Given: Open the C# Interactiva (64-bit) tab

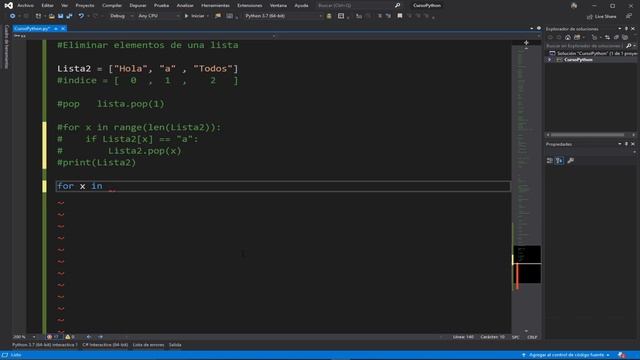Looking at the screenshot, I should click(x=105, y=345).
